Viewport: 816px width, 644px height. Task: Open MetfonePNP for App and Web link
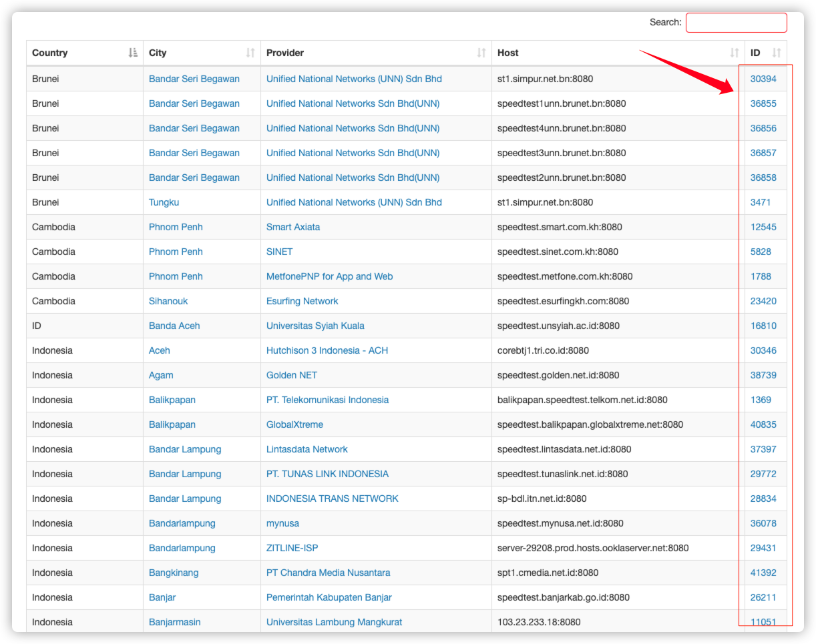(329, 276)
